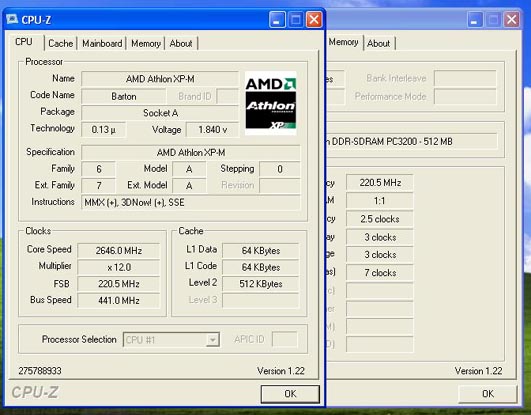Close the front CPU-Z window
This screenshot has height=415, width=531.
314,20
